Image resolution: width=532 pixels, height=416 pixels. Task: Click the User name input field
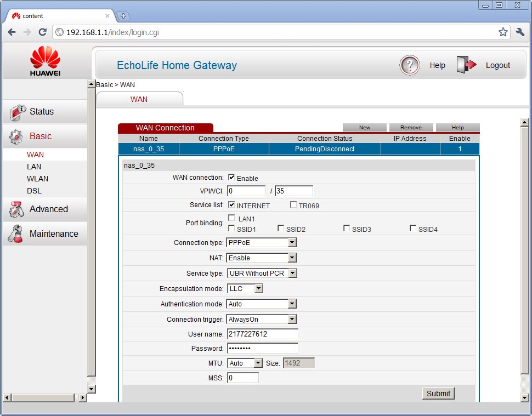click(262, 334)
